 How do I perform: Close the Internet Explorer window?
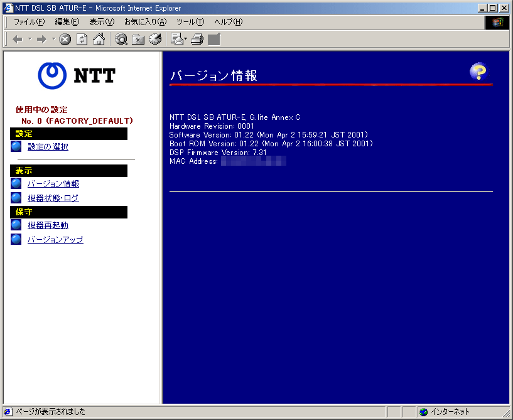(504, 8)
